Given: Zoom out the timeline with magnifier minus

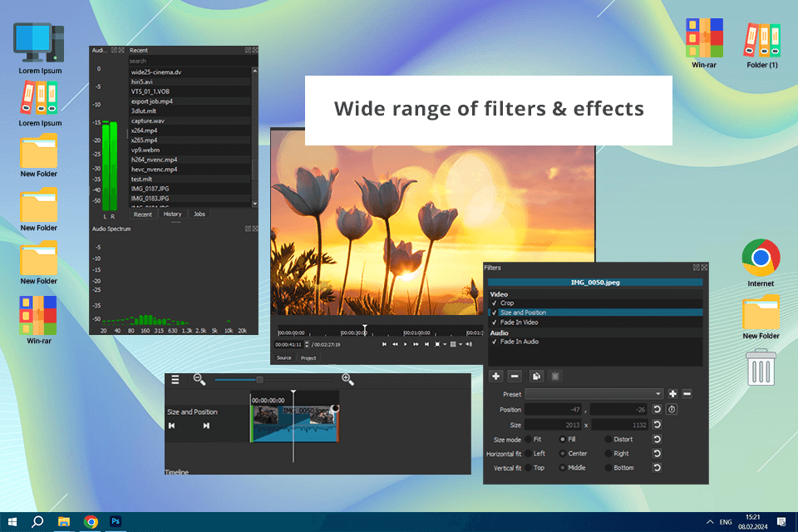Looking at the screenshot, I should click(x=199, y=380).
